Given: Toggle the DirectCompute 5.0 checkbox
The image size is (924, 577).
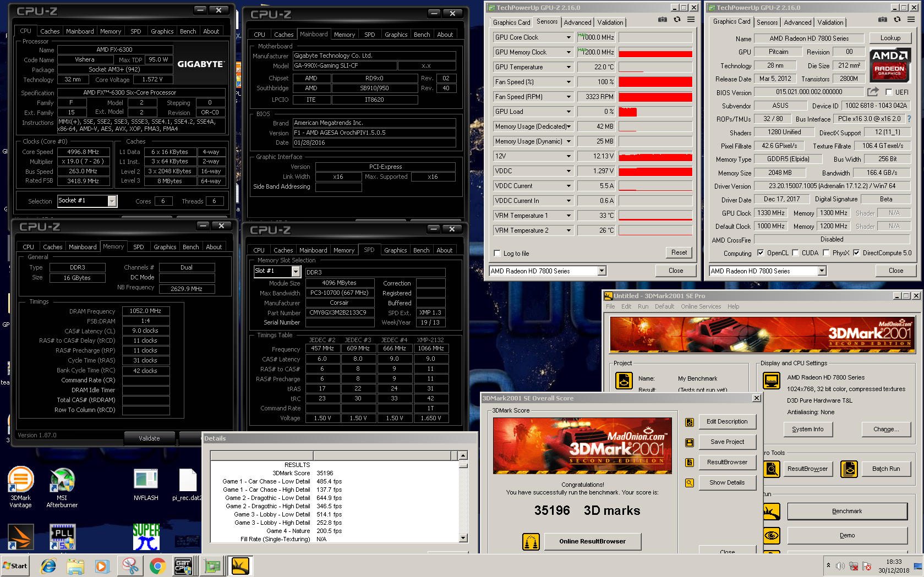Looking at the screenshot, I should point(856,253).
